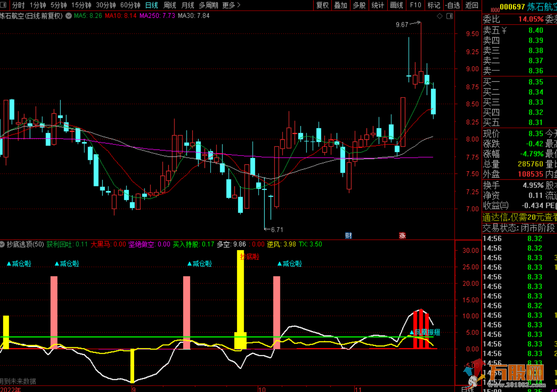Click the diamond icon above the chart
The width and height of the screenshot is (557, 392).
[439, 16]
